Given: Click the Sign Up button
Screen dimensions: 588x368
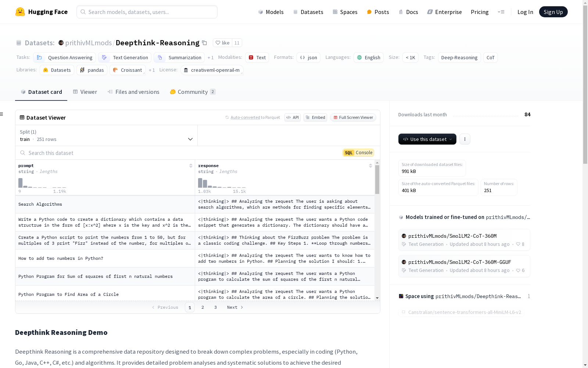Looking at the screenshot, I should click(553, 12).
